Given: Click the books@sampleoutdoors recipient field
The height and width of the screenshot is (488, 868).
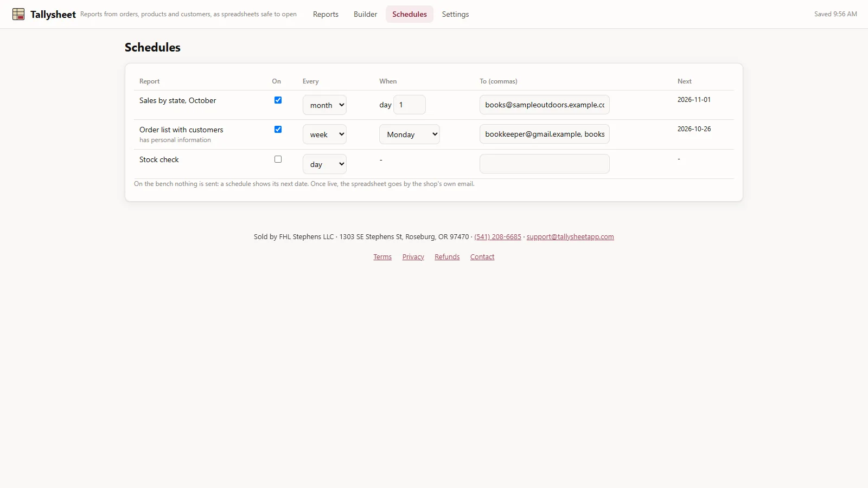Looking at the screenshot, I should (545, 105).
